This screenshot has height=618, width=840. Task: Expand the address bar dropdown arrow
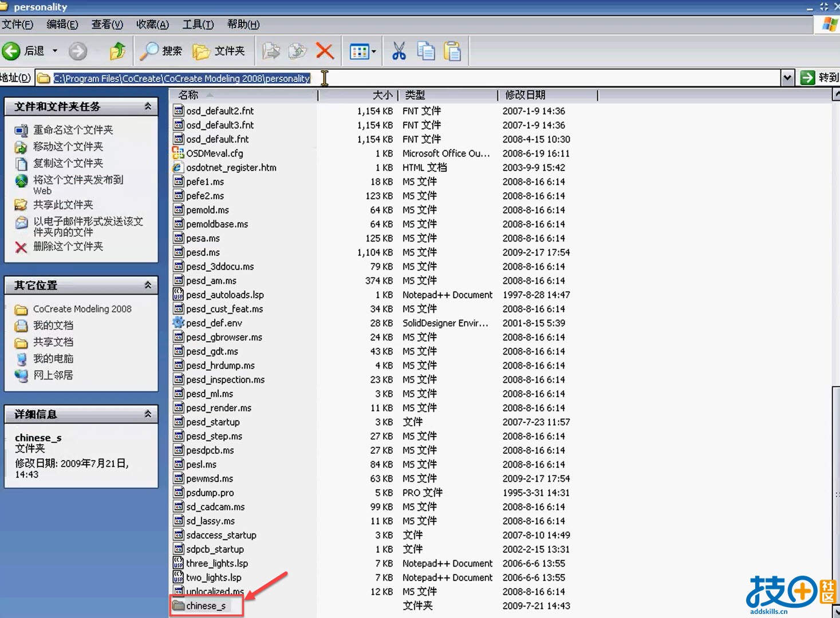[788, 78]
